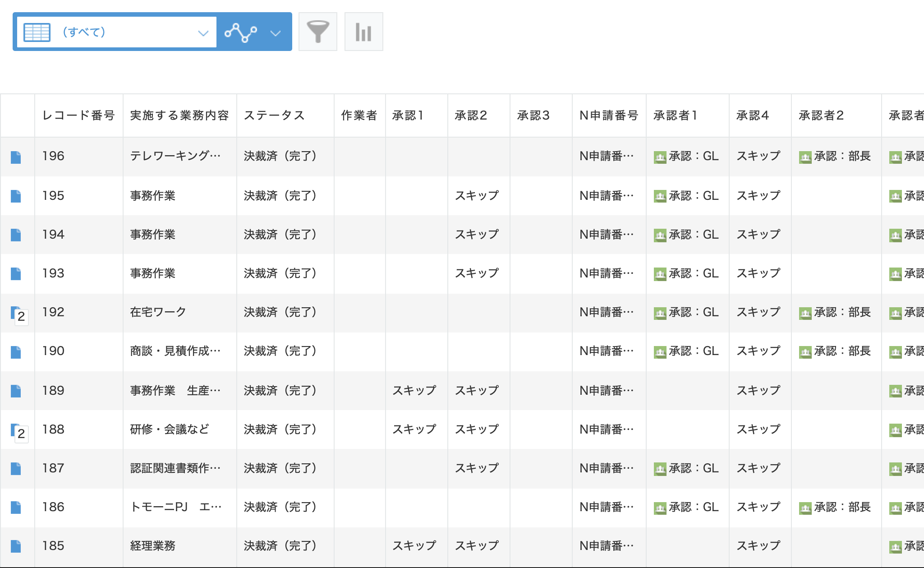The height and width of the screenshot is (568, 924).
Task: Click the 承認：GL group icon in row 187
Action: click(x=660, y=470)
